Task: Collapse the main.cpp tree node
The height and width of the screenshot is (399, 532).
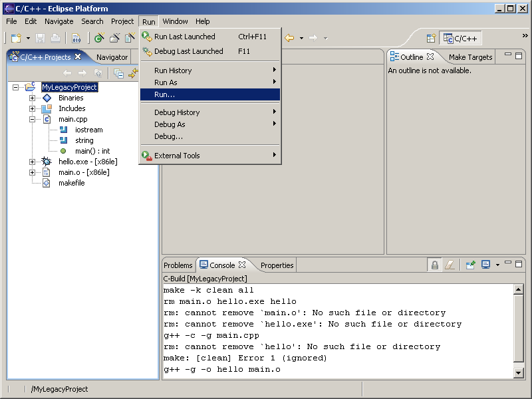Action: [x=32, y=119]
